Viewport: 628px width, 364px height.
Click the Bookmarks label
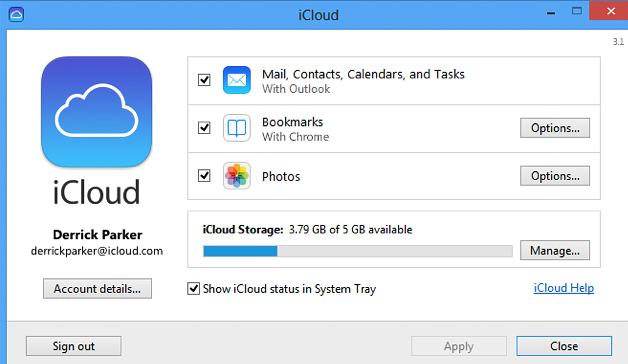pos(292,122)
